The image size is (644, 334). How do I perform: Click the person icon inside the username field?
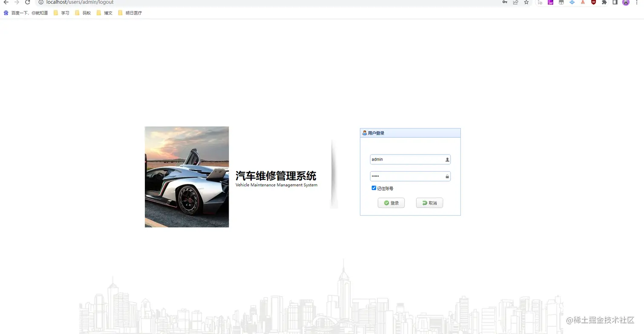(x=447, y=159)
